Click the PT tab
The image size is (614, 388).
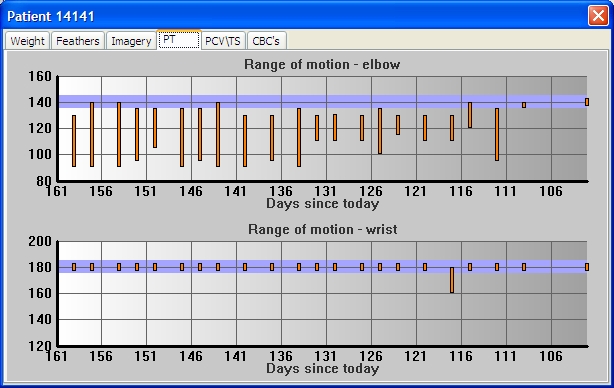(x=179, y=40)
